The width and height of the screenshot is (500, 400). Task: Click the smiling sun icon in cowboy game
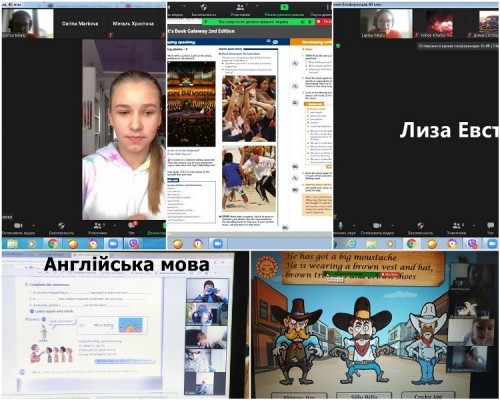pyautogui.click(x=267, y=266)
